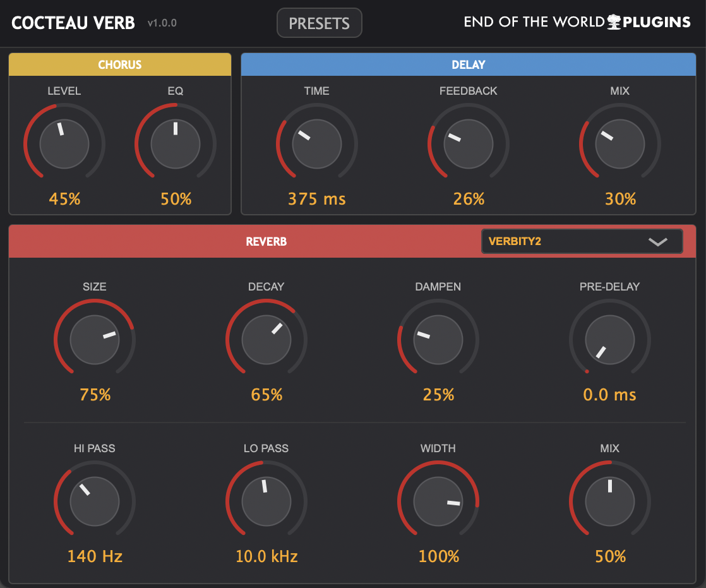Open the PRESETS browser
The image size is (706, 588).
pyautogui.click(x=319, y=22)
